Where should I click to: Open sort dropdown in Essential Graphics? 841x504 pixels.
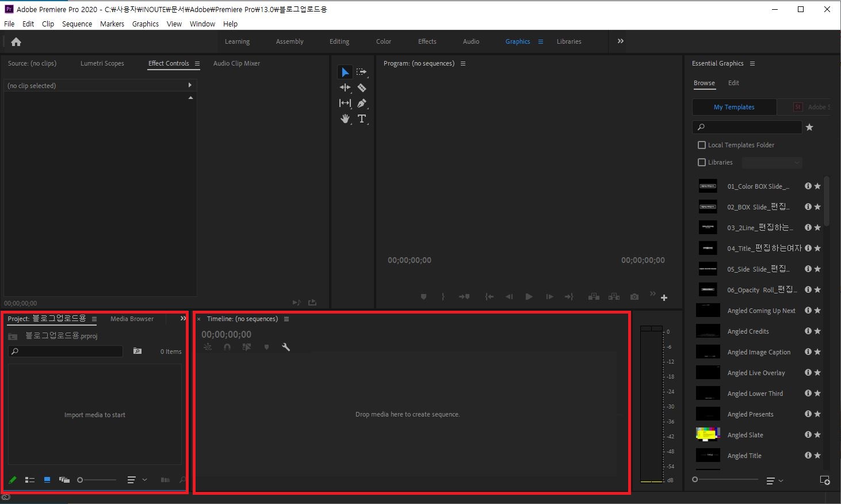click(775, 480)
